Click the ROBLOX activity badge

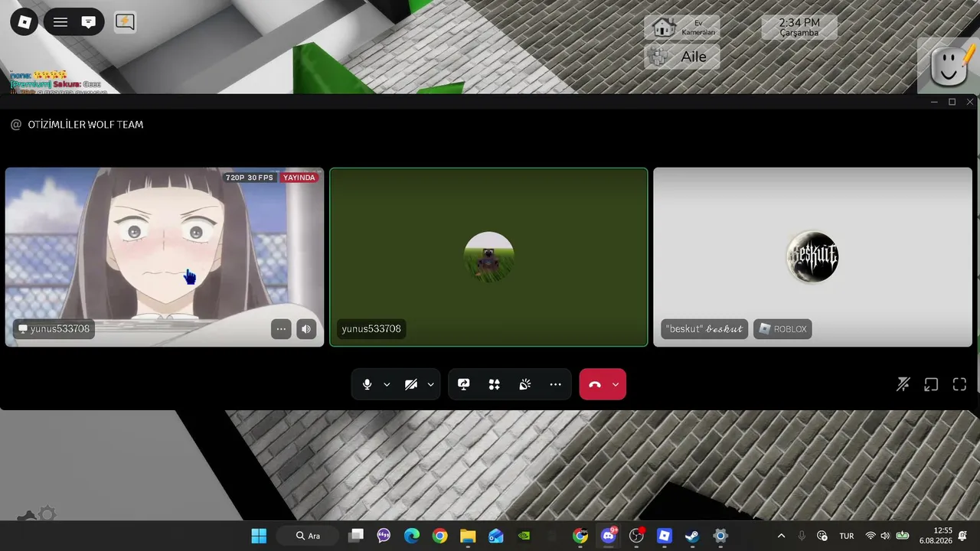(x=782, y=329)
